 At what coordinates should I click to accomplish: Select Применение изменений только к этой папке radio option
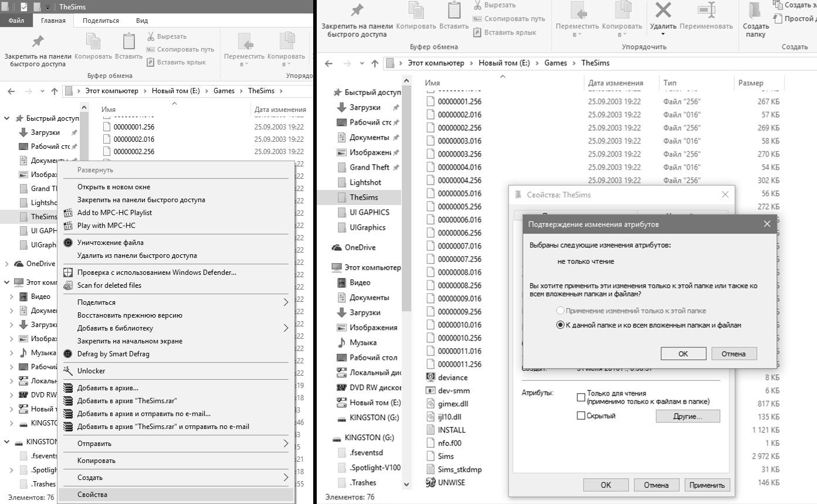tap(560, 311)
